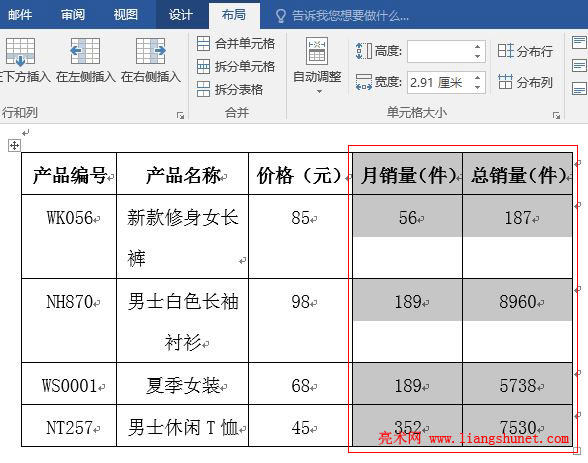This screenshot has width=588, height=463.
Task: Click the price cell 45
Action: 300,427
